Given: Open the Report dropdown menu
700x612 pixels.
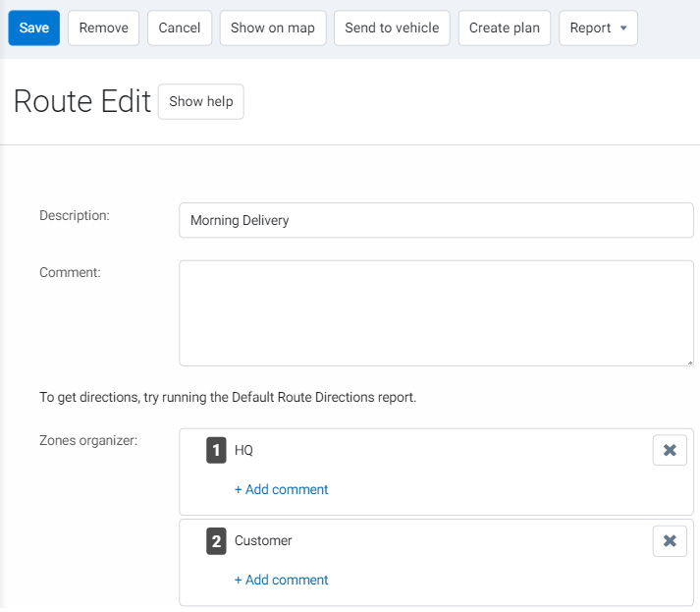Looking at the screenshot, I should (598, 28).
